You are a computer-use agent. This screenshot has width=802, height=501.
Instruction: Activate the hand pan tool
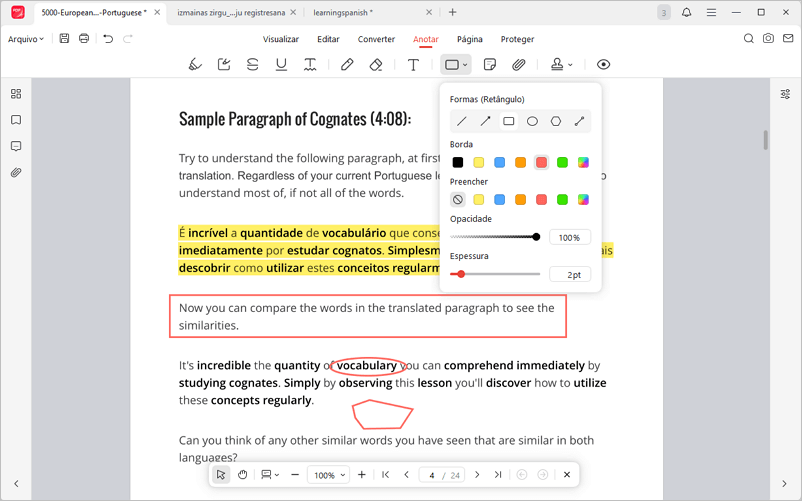pos(242,475)
